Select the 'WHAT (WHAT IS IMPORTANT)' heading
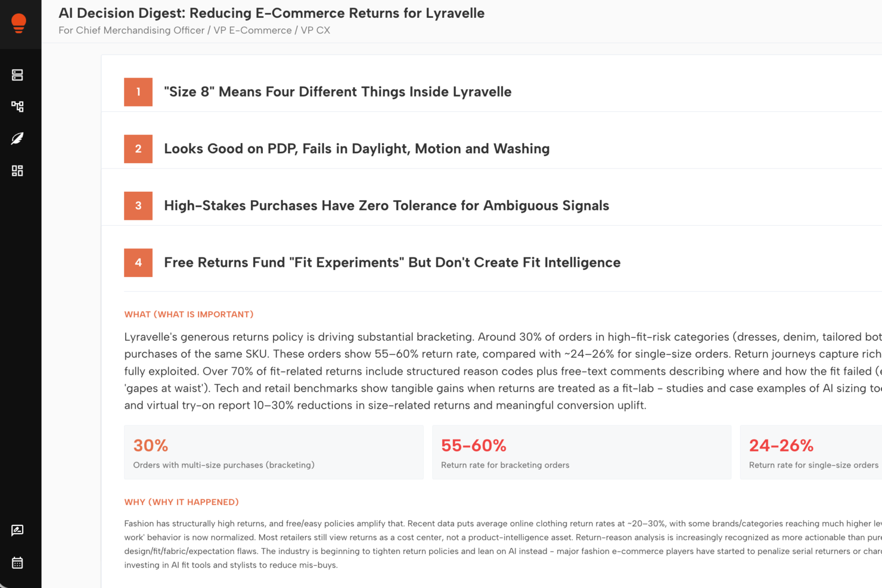The height and width of the screenshot is (588, 882). [188, 314]
